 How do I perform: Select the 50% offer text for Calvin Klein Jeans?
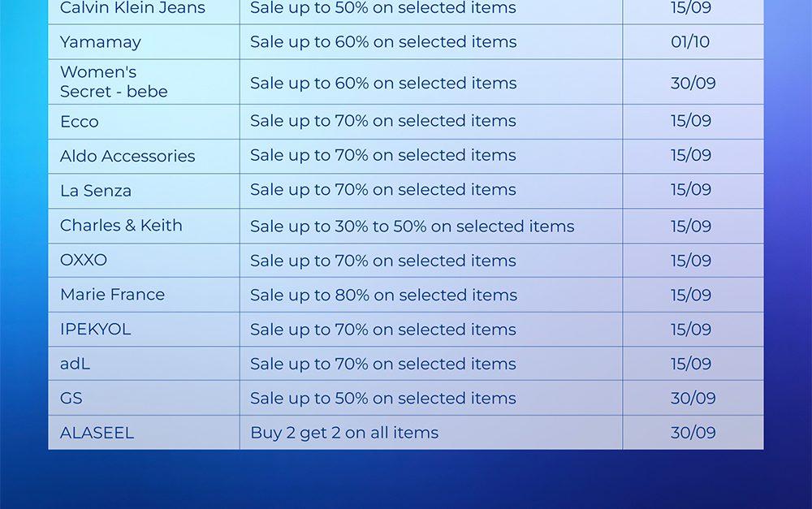coord(382,9)
